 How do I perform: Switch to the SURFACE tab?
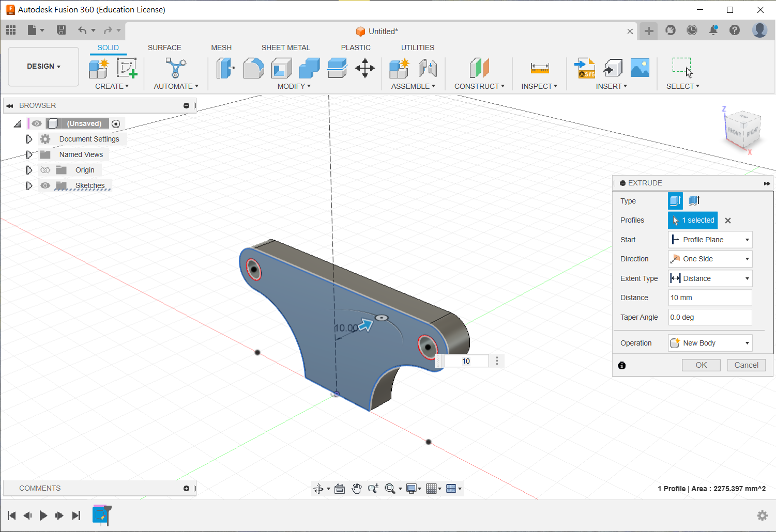[164, 48]
